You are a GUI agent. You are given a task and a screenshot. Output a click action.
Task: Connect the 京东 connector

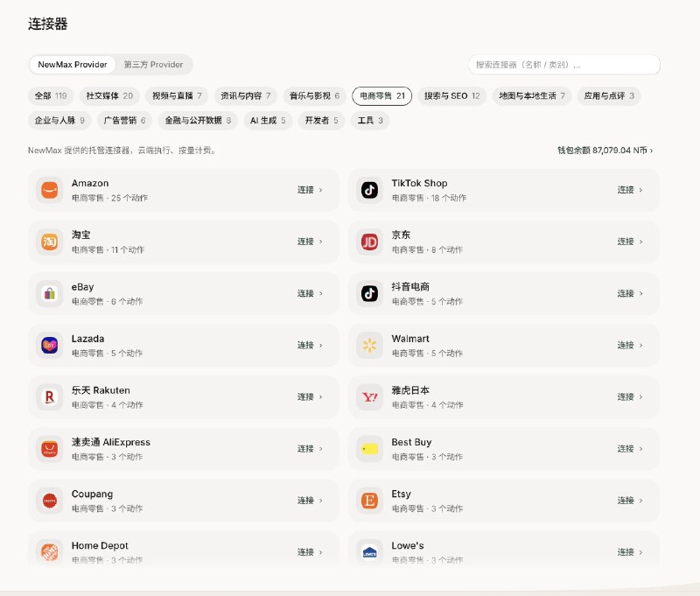pos(630,242)
